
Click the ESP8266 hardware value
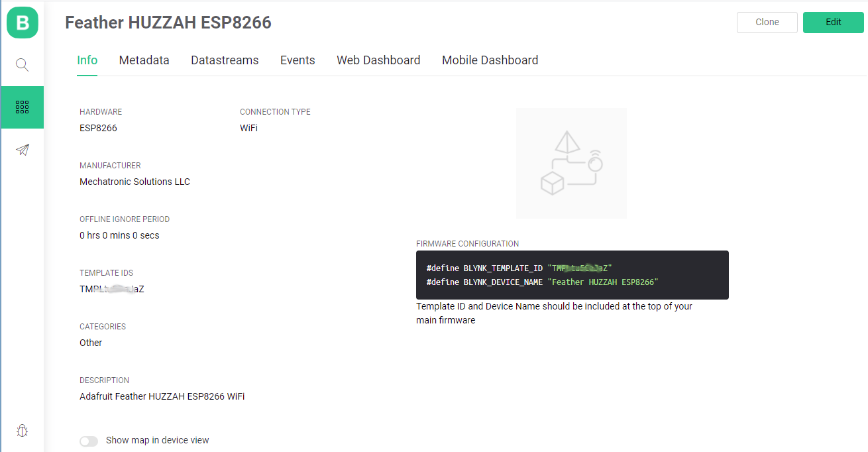click(x=98, y=128)
